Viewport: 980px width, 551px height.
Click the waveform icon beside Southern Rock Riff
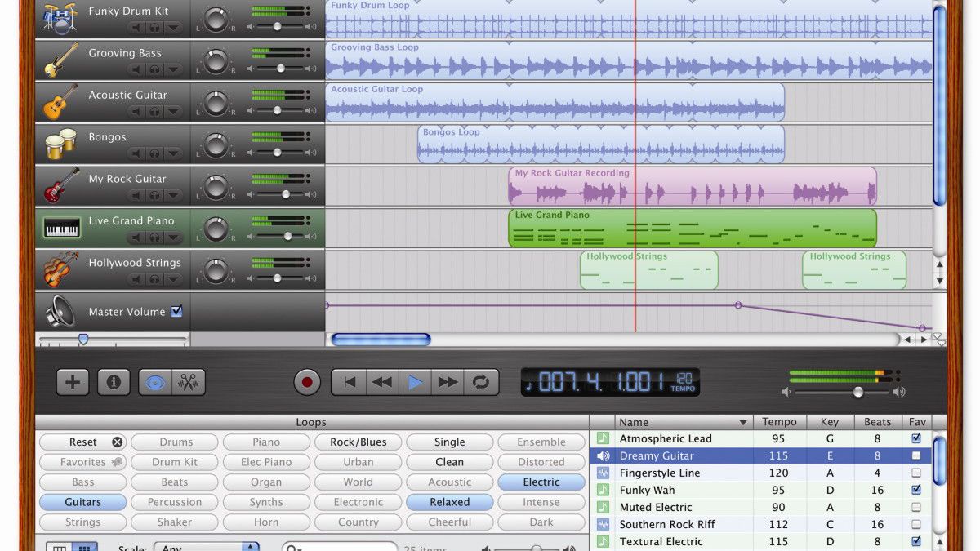pyautogui.click(x=604, y=524)
